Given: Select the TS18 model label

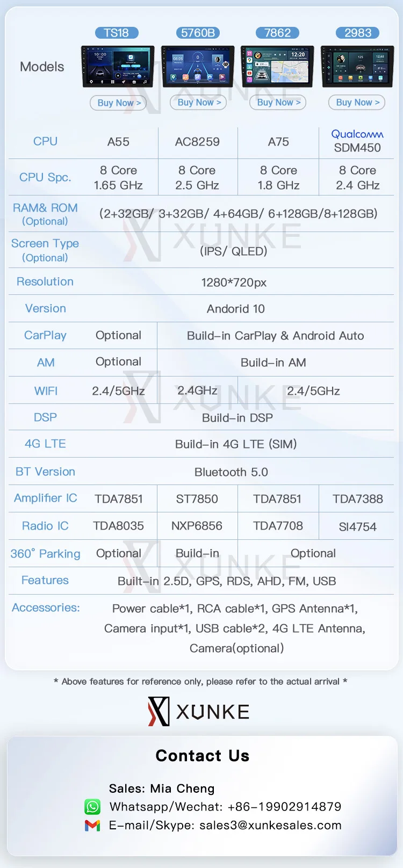Looking at the screenshot, I should tap(117, 33).
